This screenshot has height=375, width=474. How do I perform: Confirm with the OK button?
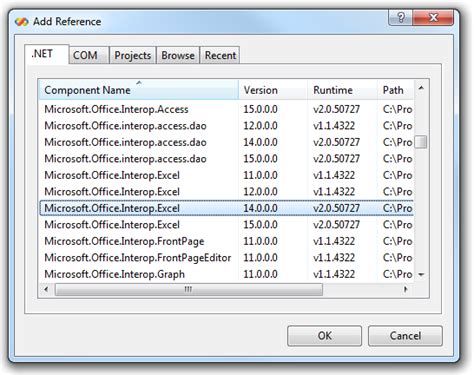tap(324, 336)
